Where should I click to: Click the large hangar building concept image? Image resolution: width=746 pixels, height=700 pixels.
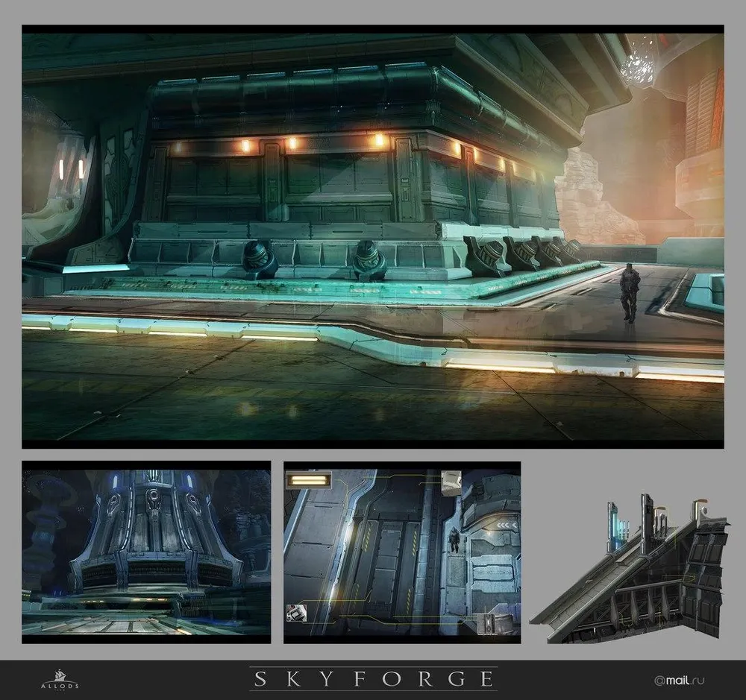373,237
